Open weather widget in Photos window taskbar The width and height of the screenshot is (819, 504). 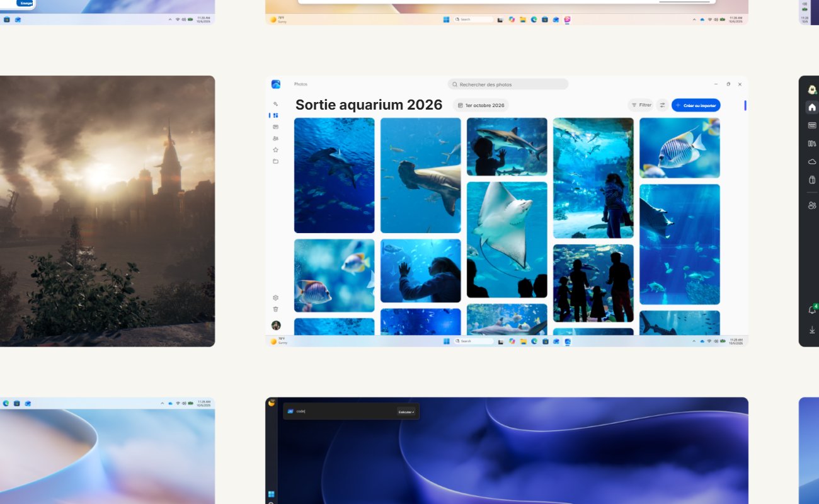pos(279,341)
